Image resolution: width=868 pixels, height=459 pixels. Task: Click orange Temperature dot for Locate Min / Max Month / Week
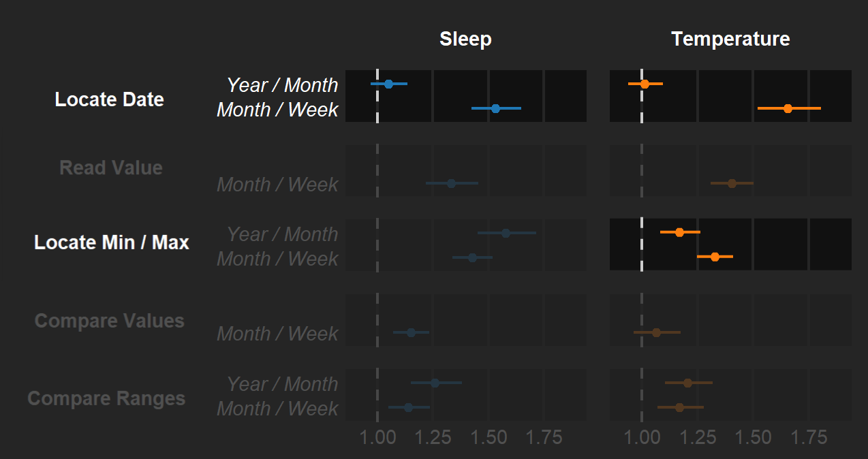click(x=715, y=257)
